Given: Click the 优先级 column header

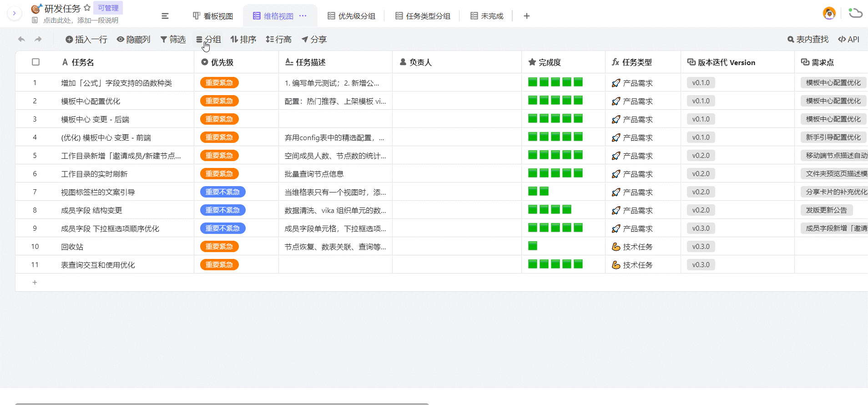Looking at the screenshot, I should pos(236,62).
